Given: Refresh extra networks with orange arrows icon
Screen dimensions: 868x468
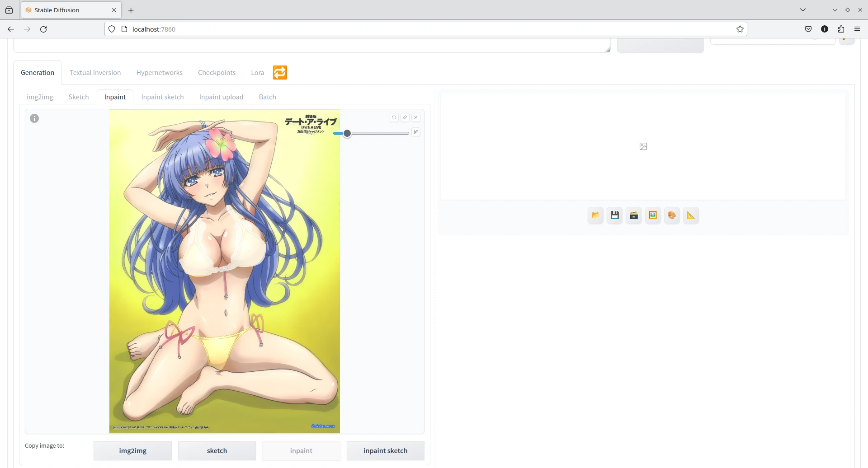Looking at the screenshot, I should 280,72.
